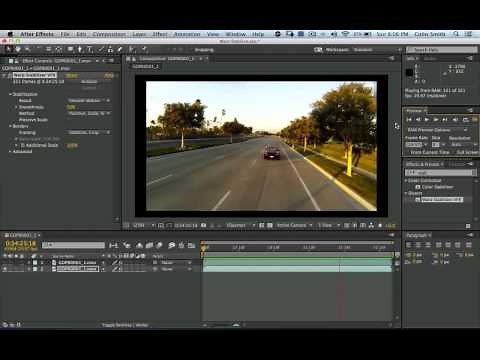Select the Roto Brush tool
480x360 pixels.
132,49
